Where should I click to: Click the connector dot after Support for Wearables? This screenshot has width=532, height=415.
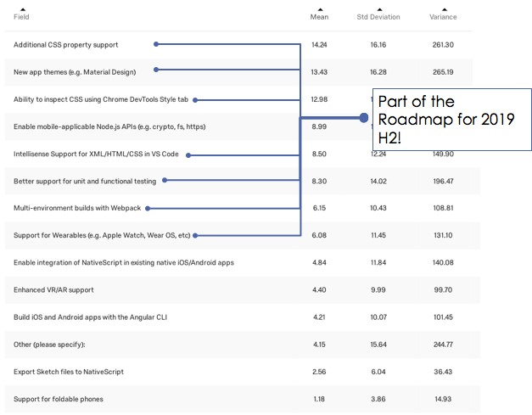pyautogui.click(x=195, y=235)
